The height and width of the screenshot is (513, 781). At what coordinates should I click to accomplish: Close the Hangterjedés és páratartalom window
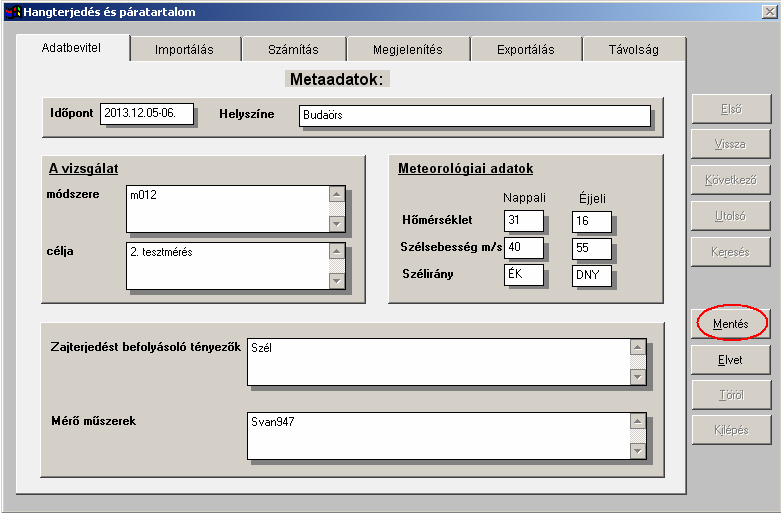[x=770, y=11]
